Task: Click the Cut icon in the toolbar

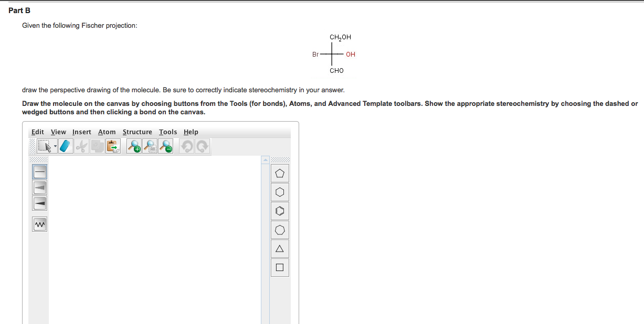Action: tap(81, 146)
